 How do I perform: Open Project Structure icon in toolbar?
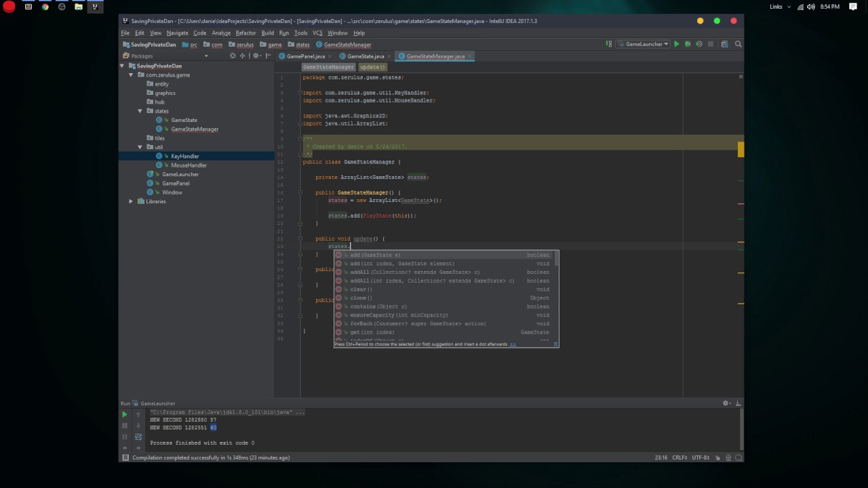724,44
